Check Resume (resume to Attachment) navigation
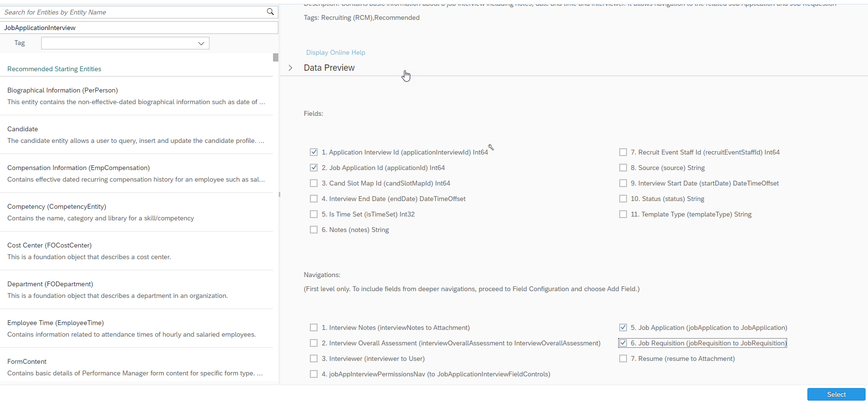The image size is (868, 404). click(x=623, y=358)
